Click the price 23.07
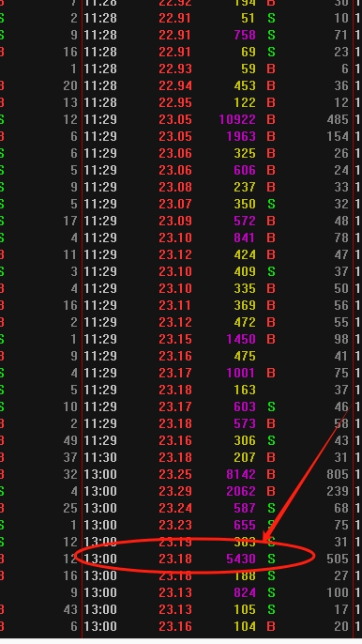Screen dimensions: 362x644 click(175, 204)
